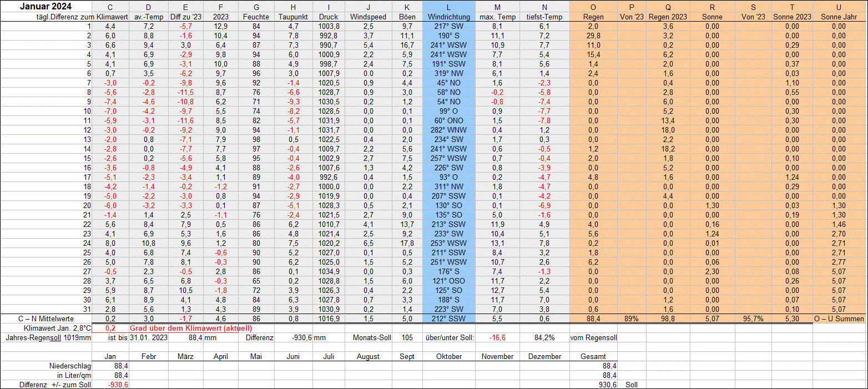868x389 pixels.
Task: Click the 'in Liter/qm' row label
Action: tap(74, 375)
